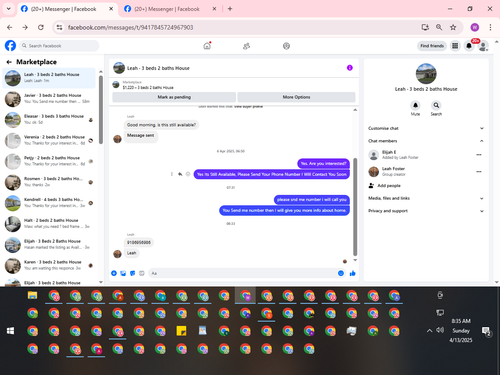The height and width of the screenshot is (375, 500).
Task: Click the sticker icon in composer
Action: coord(133,273)
